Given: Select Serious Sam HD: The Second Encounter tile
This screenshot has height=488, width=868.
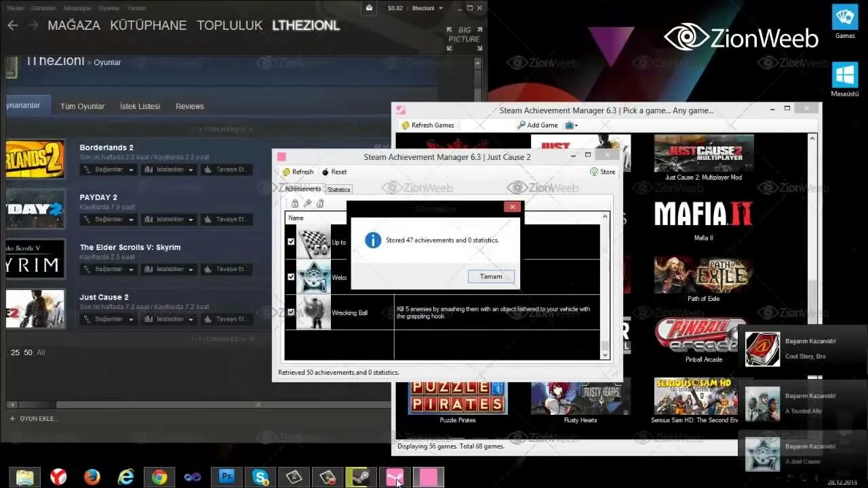Looking at the screenshot, I should (696, 401).
